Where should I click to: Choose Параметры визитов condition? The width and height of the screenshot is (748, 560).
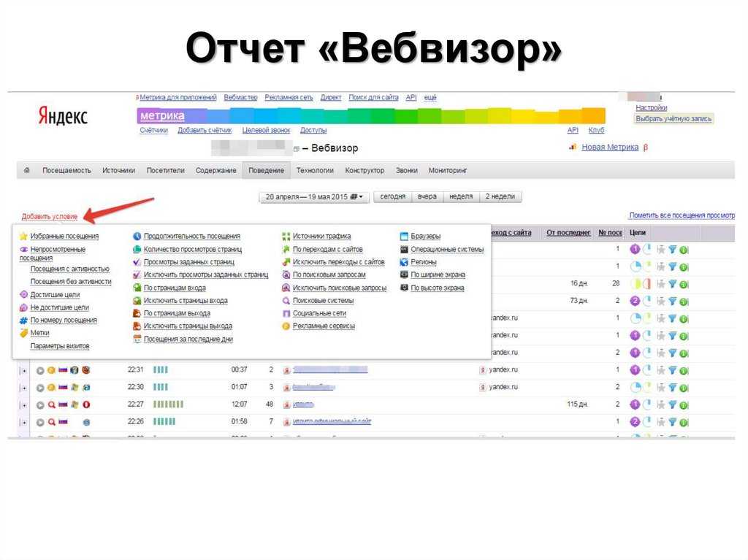click(x=60, y=346)
